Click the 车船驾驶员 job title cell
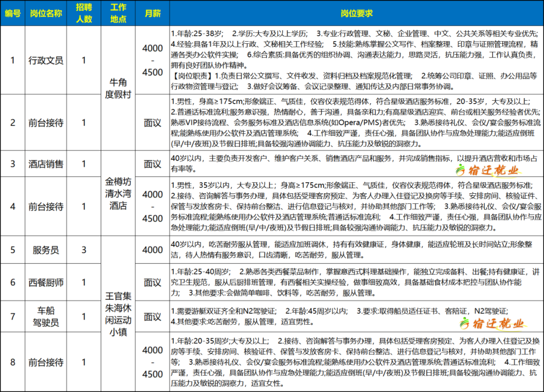 point(46,317)
